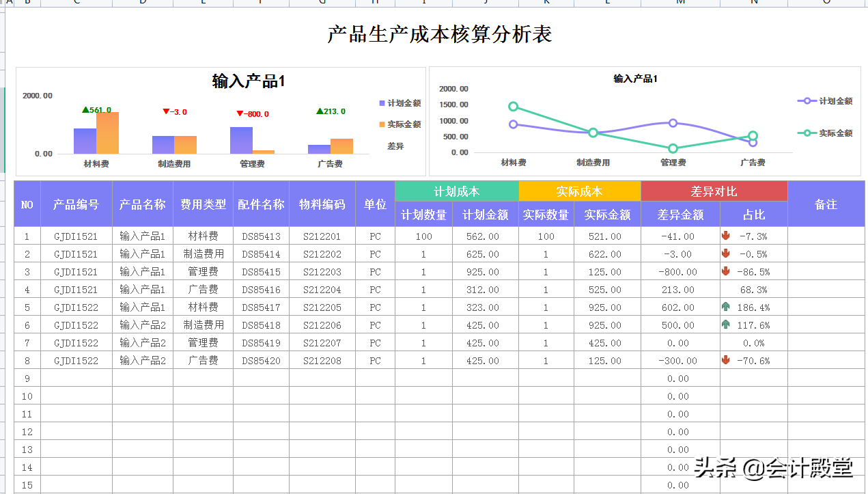Select the red 差异对比 header cell

[x=714, y=191]
